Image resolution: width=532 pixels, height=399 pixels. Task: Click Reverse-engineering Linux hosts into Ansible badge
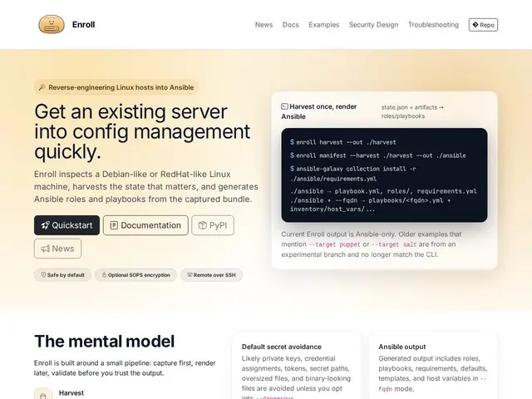116,87
